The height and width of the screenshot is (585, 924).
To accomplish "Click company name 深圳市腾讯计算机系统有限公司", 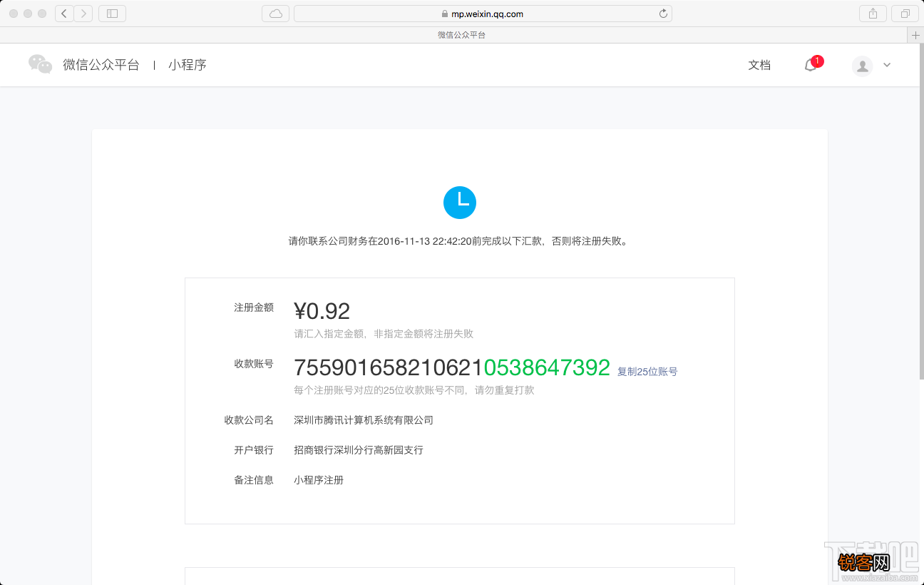I will tap(364, 420).
